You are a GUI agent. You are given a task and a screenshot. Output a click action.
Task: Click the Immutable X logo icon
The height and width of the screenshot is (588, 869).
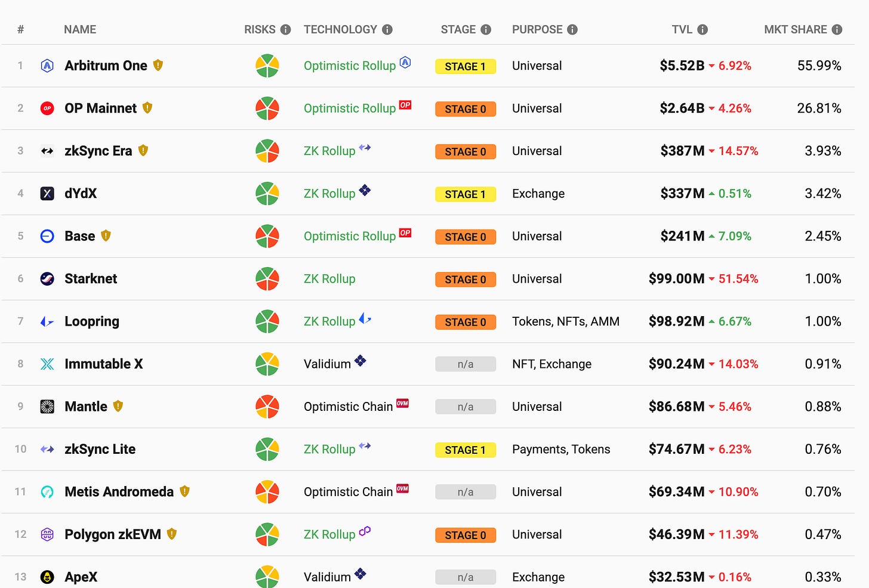[47, 364]
